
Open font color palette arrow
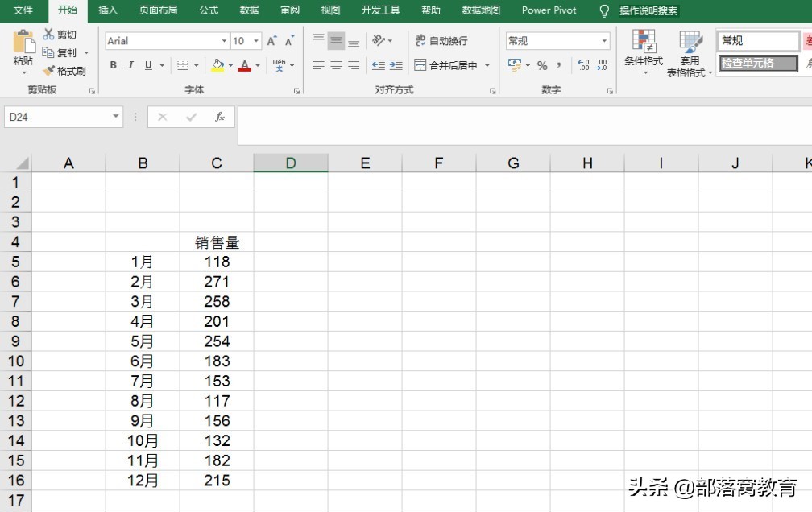pos(258,65)
